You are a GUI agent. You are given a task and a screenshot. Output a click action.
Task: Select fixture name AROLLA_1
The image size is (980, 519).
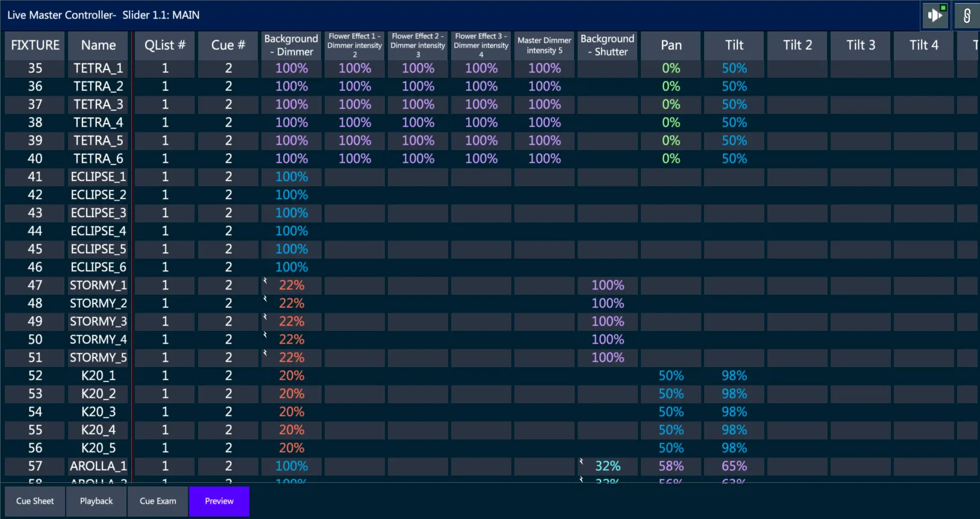[x=99, y=466]
